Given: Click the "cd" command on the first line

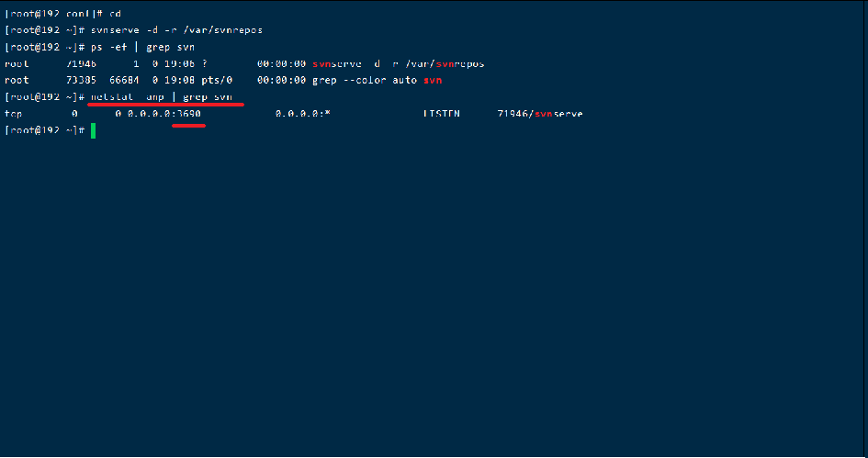Looking at the screenshot, I should click(115, 14).
